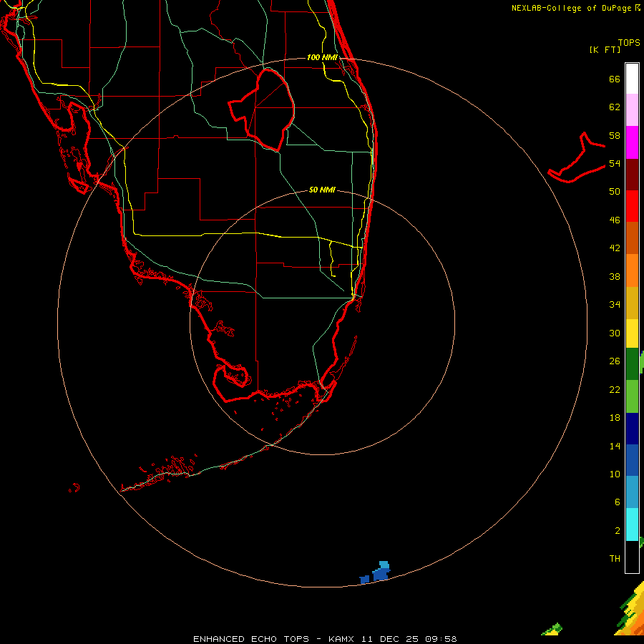Screen dimensions: 644x644
Task: Click the 10 legend value
Action: 615,474
